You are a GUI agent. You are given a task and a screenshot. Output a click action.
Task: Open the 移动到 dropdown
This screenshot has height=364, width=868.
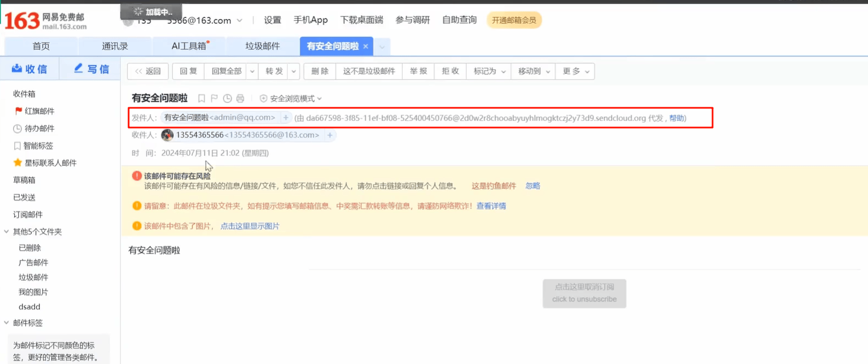pos(534,71)
